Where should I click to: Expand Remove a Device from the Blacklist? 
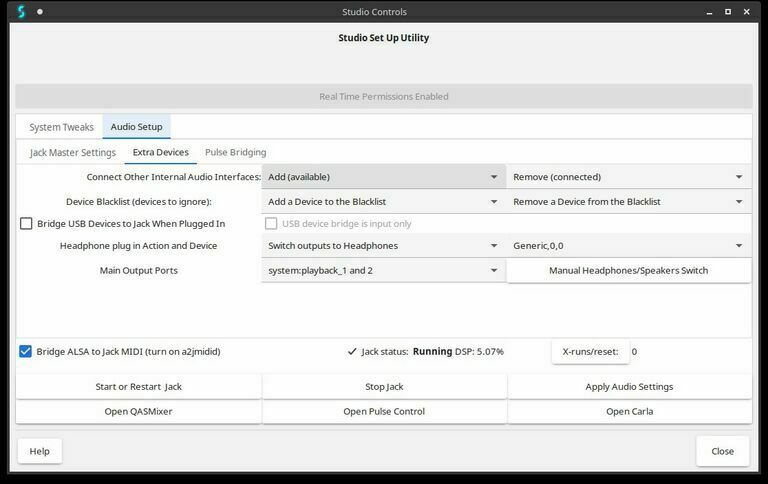point(628,201)
